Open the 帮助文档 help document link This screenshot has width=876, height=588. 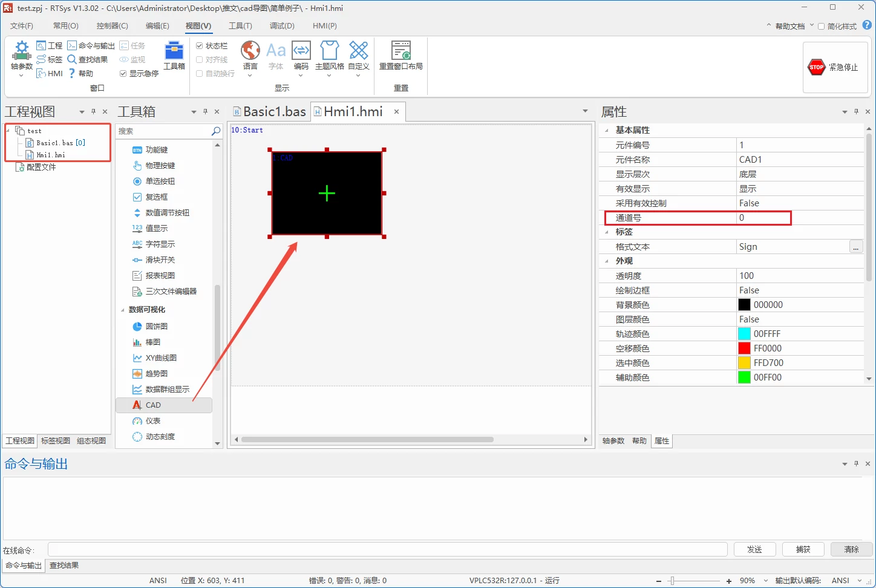pos(790,26)
